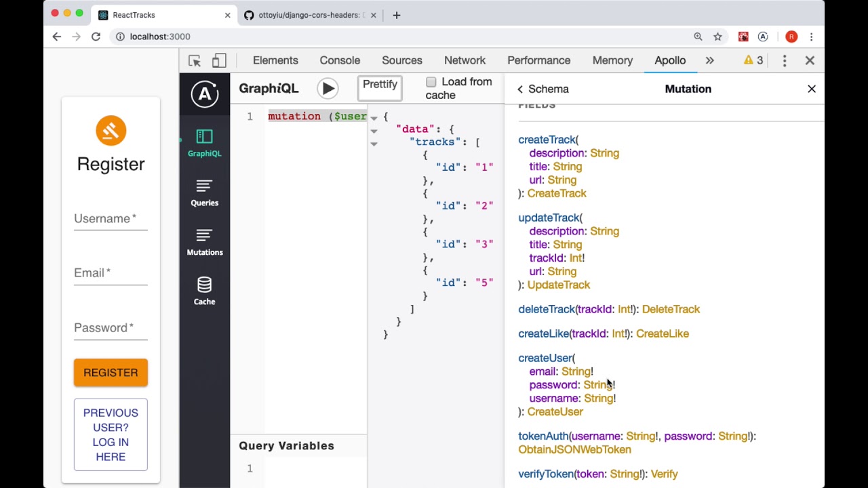Switch to the Network tab
This screenshot has height=488, width=868.
pyautogui.click(x=465, y=60)
